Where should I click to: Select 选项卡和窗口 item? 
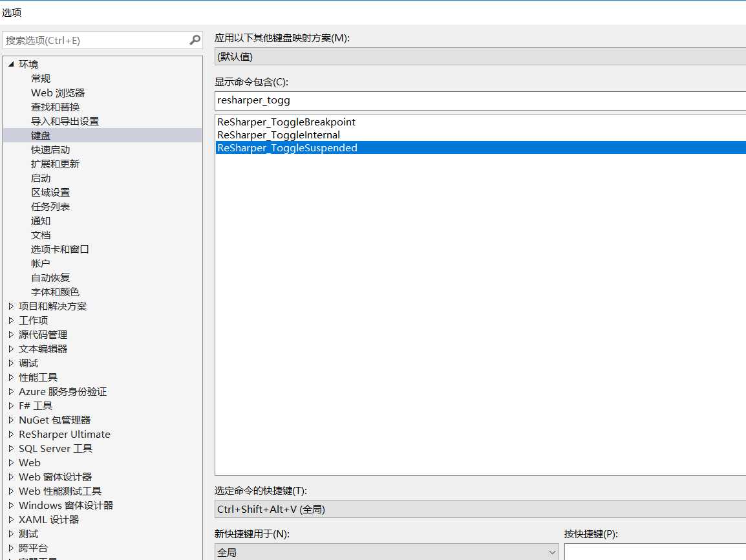click(60, 250)
